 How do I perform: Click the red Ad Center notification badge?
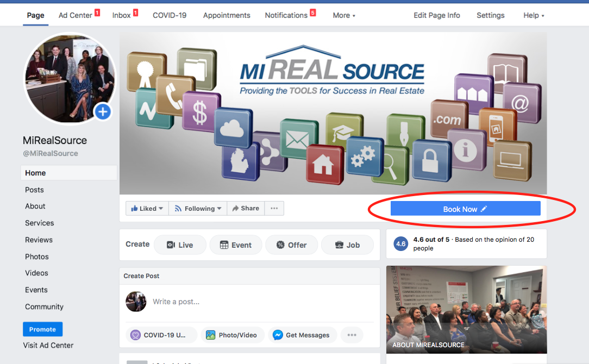coord(97,13)
